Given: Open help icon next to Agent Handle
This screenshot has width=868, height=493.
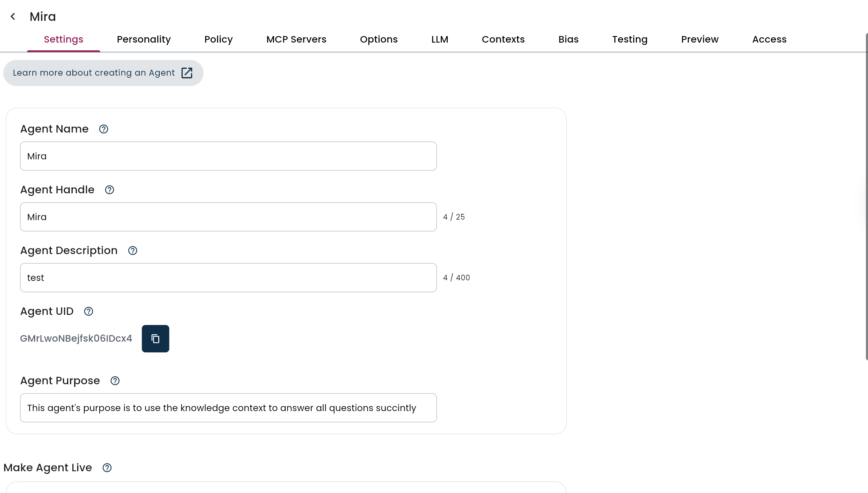Looking at the screenshot, I should [x=109, y=190].
